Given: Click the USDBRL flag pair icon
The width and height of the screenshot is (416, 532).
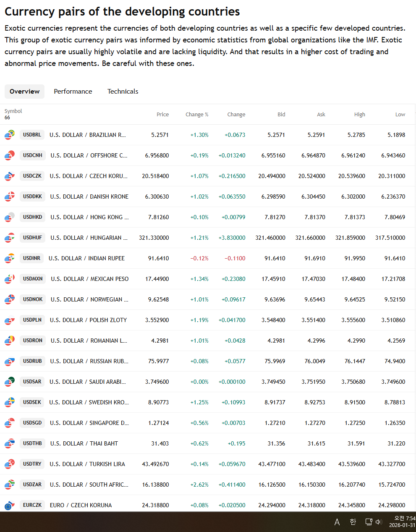Looking at the screenshot, I should pyautogui.click(x=10, y=135).
